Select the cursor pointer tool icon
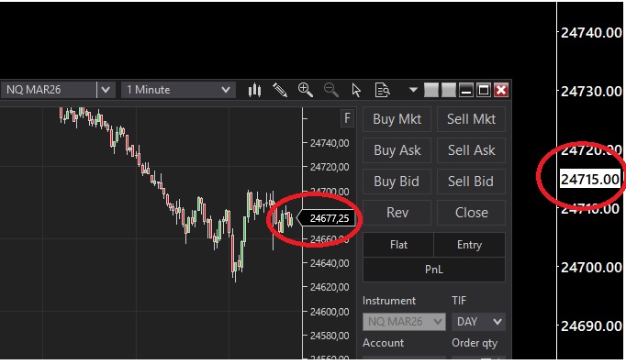The image size is (626, 364). coord(356,90)
